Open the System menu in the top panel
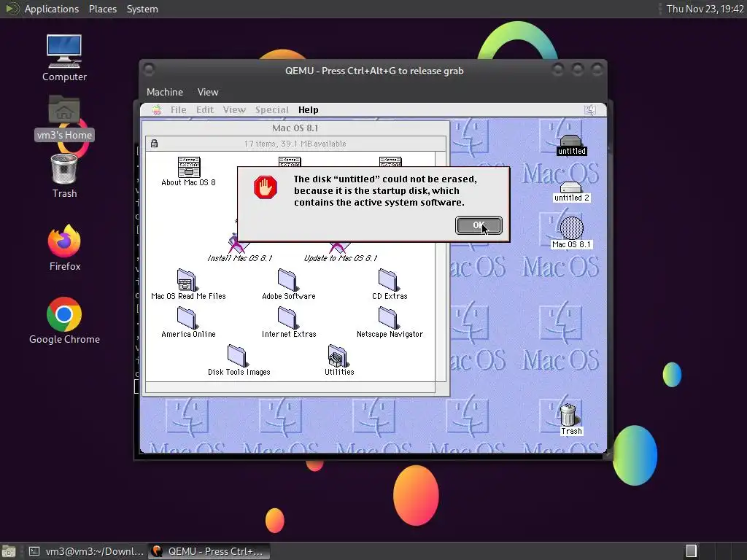 point(142,9)
